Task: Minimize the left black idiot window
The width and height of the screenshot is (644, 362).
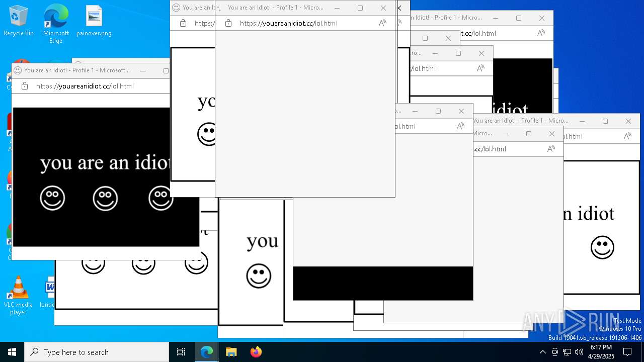Action: [143, 70]
